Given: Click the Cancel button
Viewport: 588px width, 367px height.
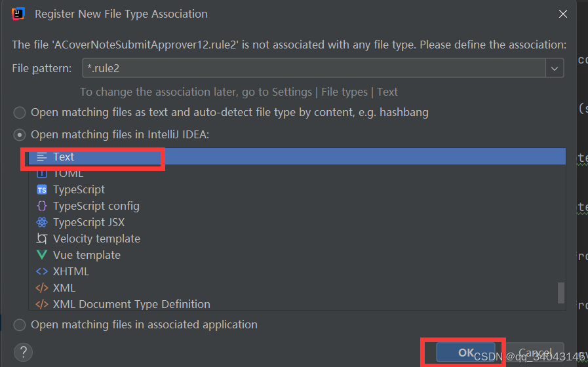Looking at the screenshot, I should pyautogui.click(x=534, y=353).
